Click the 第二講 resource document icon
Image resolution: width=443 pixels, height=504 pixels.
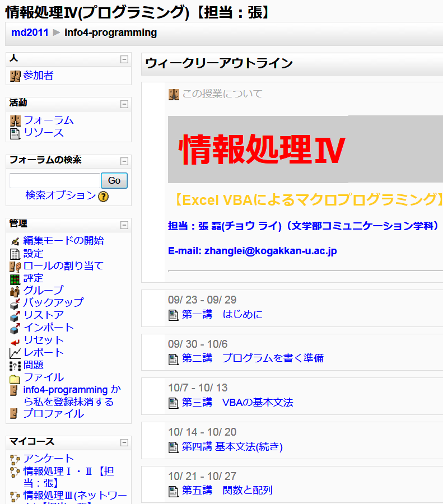point(173,359)
